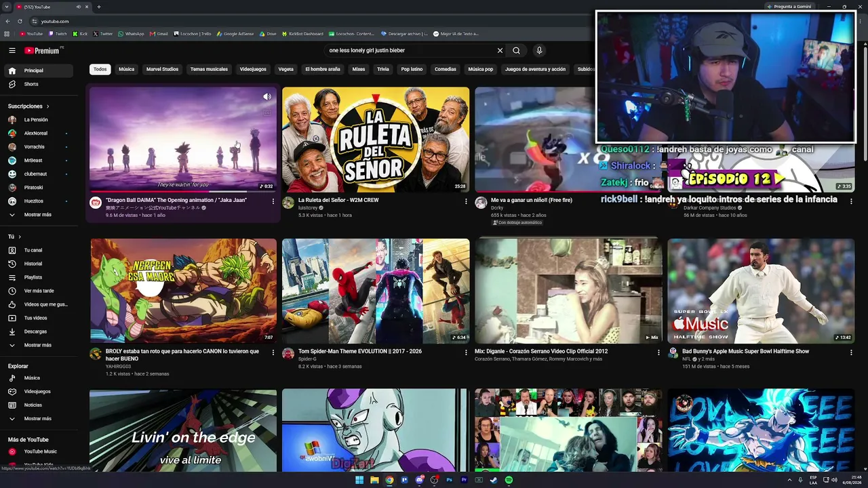Open options menu for Dragon Ball DAIMA video
868x488 pixels.
tap(273, 201)
